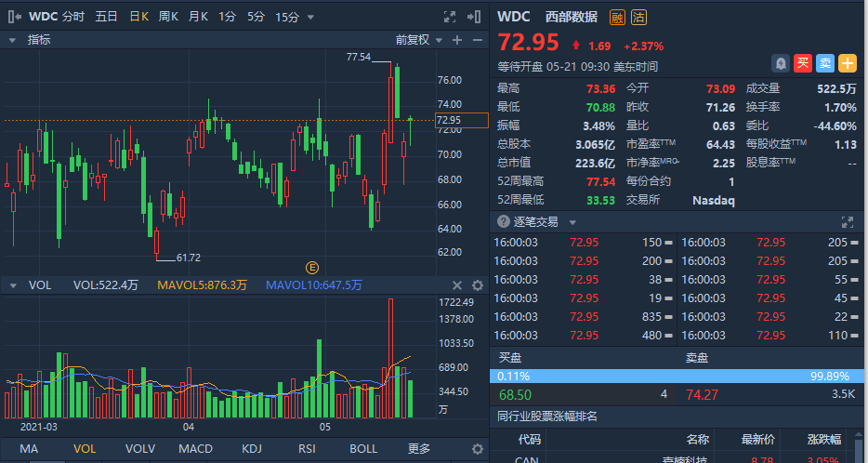This screenshot has width=868, height=463.
Task: Select the VOL indicator tab
Action: pos(85,449)
